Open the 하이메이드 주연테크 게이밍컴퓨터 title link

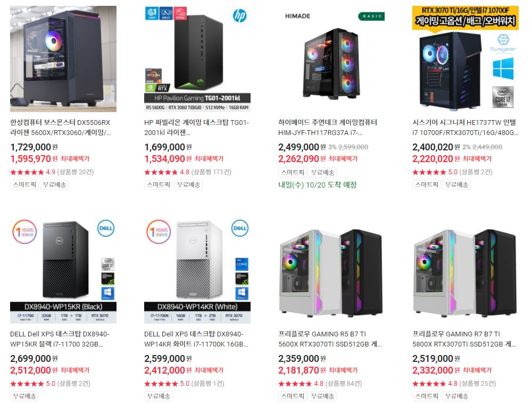click(x=328, y=128)
